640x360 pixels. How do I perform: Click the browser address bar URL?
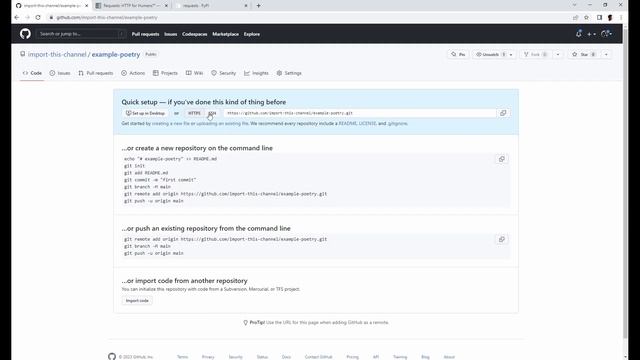click(107, 18)
